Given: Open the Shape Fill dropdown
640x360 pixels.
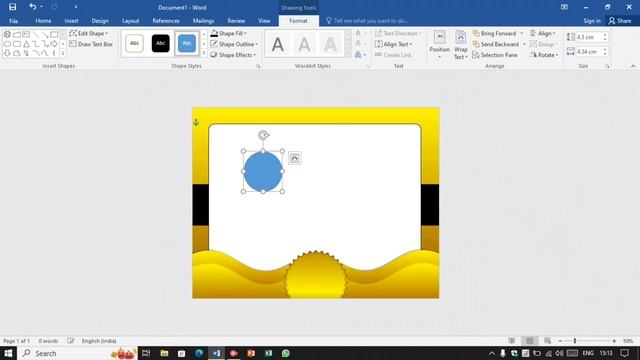Looking at the screenshot, I should point(228,33).
